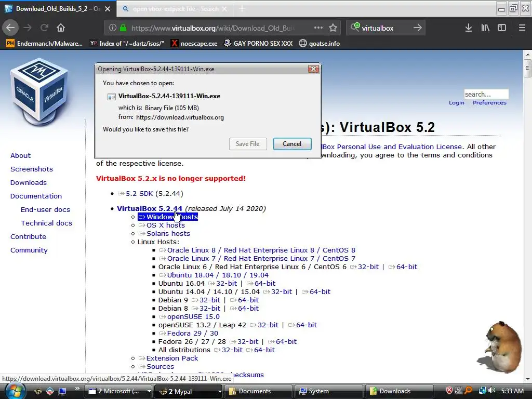532x399 pixels.
Task: Cancel the file download dialog
Action: click(292, 144)
